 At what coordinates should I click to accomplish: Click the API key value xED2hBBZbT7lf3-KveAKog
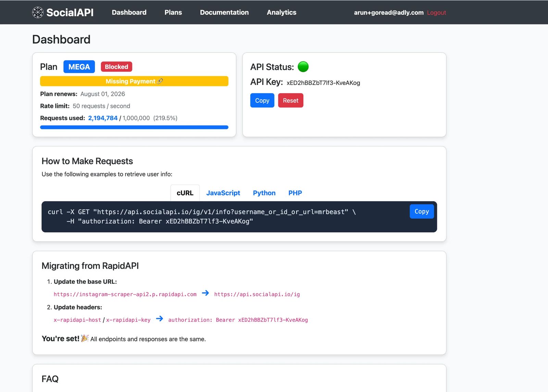[323, 83]
